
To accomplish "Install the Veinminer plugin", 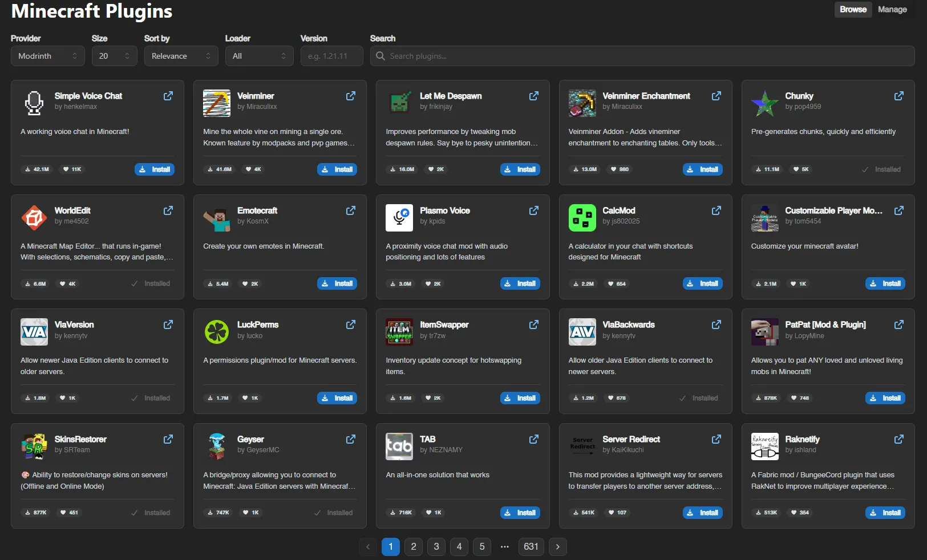I will click(x=337, y=169).
